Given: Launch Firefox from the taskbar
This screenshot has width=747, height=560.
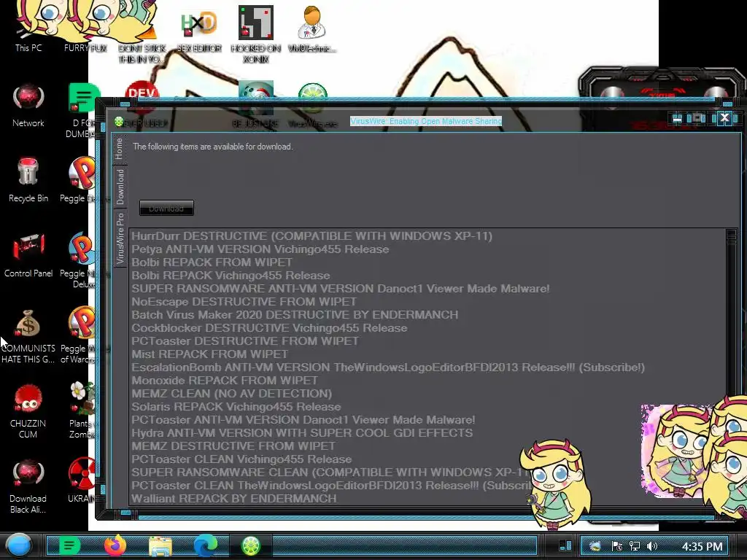Looking at the screenshot, I should point(115,545).
